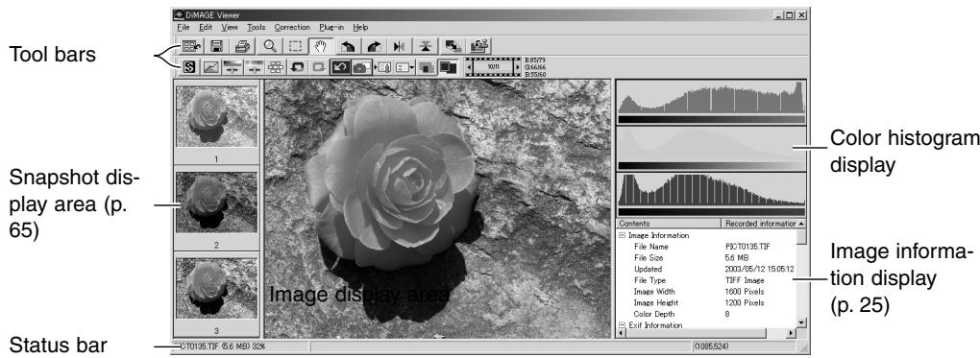Open the View menu
The image size is (980, 358).
(x=230, y=28)
